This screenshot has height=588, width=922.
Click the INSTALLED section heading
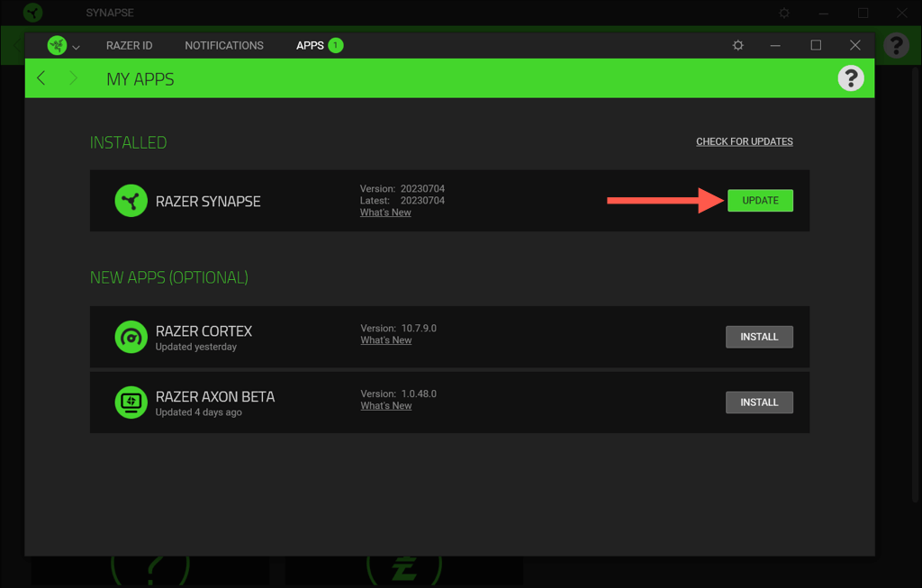128,142
